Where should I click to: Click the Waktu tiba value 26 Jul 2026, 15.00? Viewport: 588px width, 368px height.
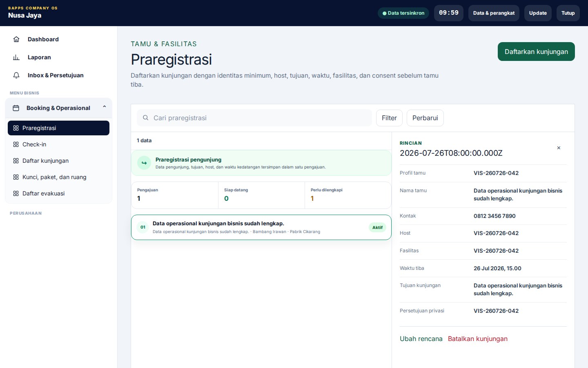coord(497,268)
